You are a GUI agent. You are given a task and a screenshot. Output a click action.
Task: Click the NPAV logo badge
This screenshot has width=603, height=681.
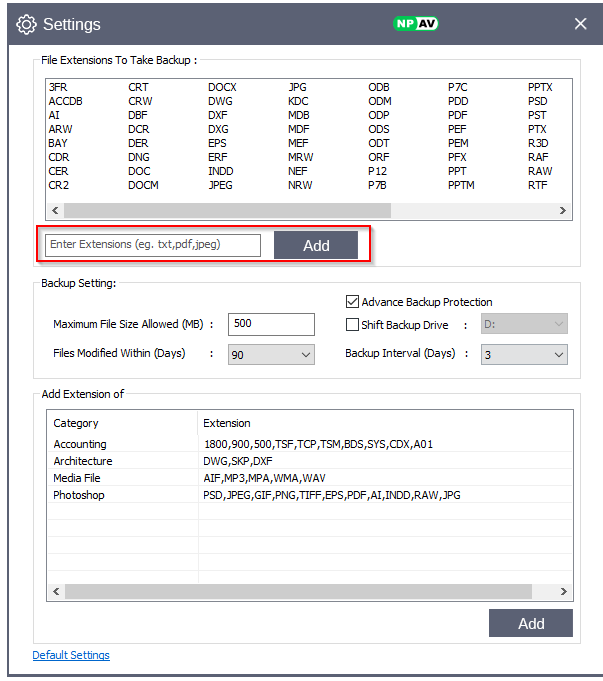pos(413,23)
